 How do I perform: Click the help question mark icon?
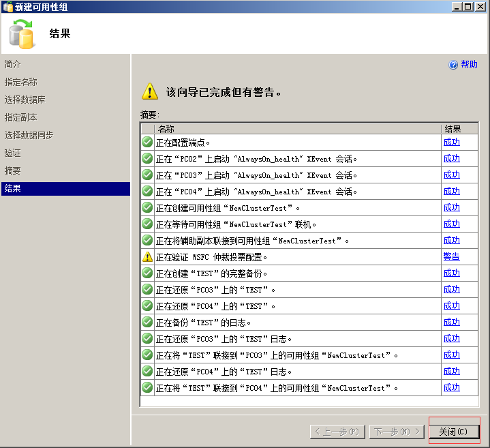[x=453, y=65]
